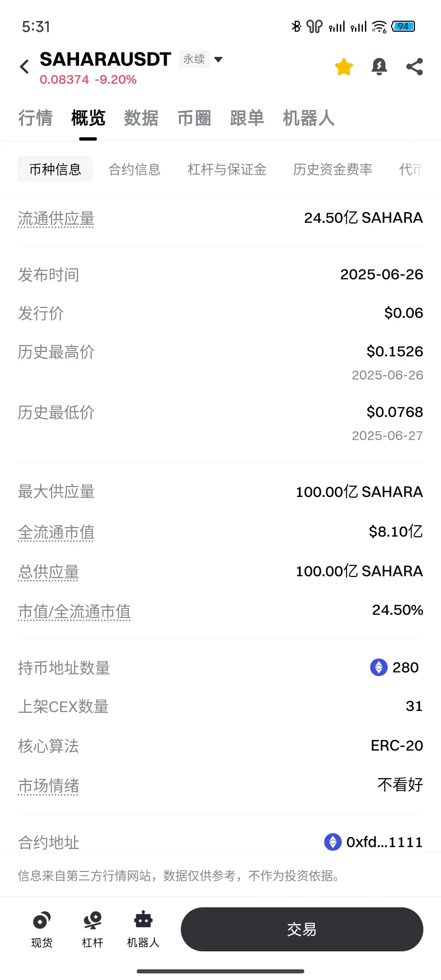Tap the 交易 trade button
Viewport: 441px width, 980px height.
(302, 929)
